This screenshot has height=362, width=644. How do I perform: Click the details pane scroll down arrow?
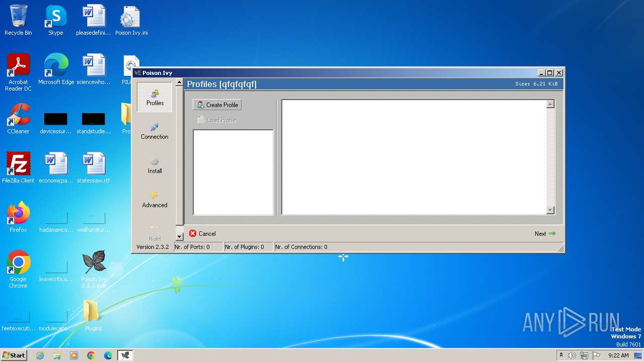tap(550, 210)
